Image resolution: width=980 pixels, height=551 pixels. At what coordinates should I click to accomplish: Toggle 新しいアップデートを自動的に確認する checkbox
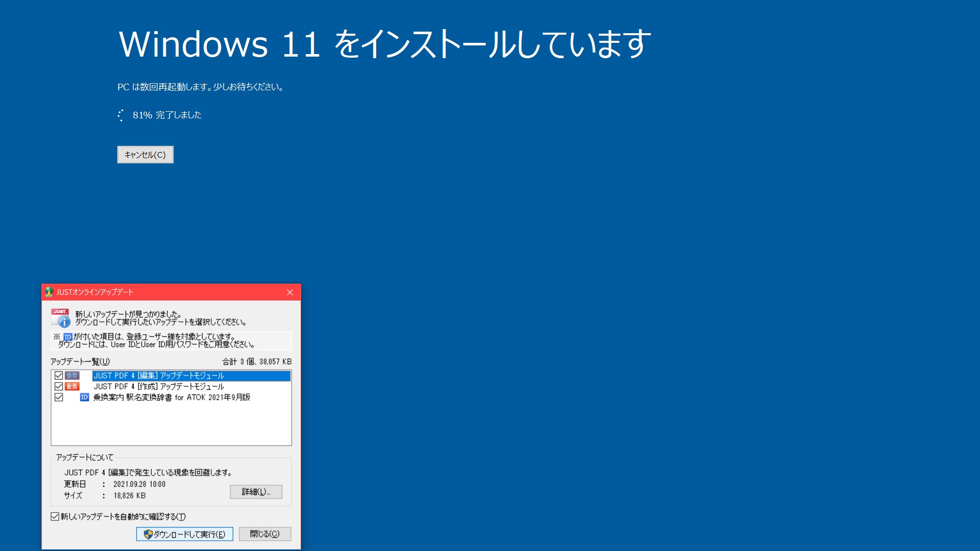click(x=55, y=516)
